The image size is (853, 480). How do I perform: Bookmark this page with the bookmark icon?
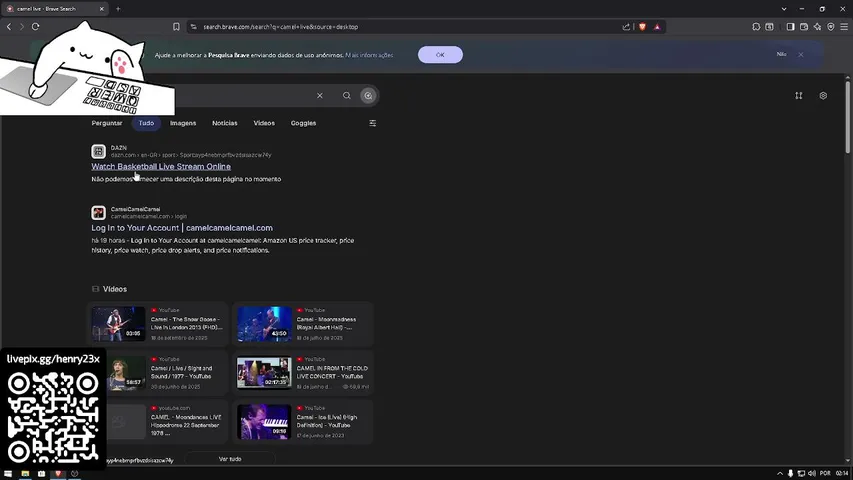pos(176,27)
